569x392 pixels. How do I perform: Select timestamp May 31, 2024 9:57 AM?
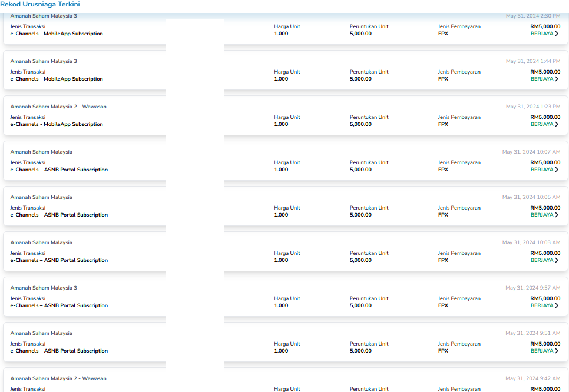click(x=533, y=288)
